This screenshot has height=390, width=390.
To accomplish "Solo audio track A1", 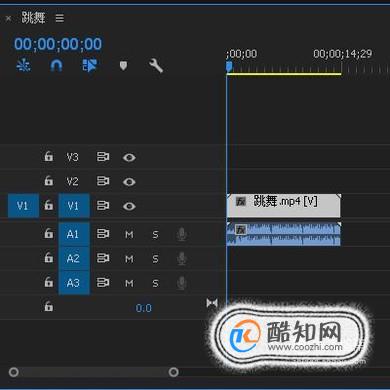I will tap(155, 235).
